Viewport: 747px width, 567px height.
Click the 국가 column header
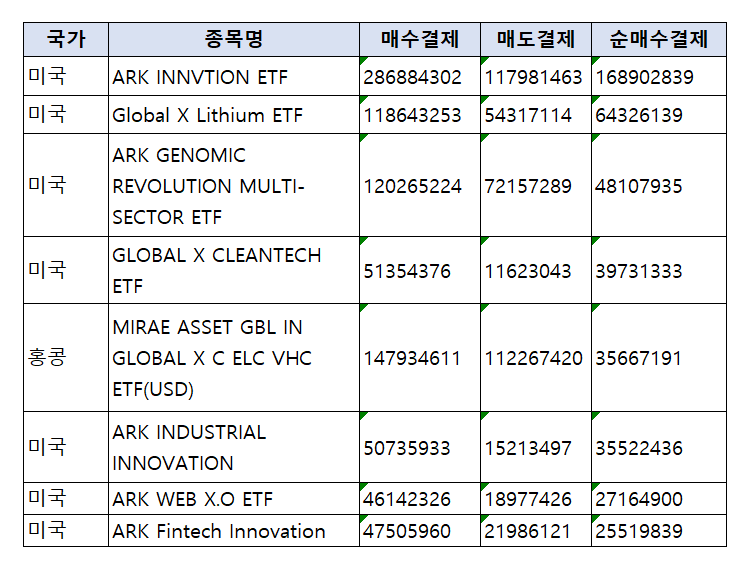pos(66,40)
